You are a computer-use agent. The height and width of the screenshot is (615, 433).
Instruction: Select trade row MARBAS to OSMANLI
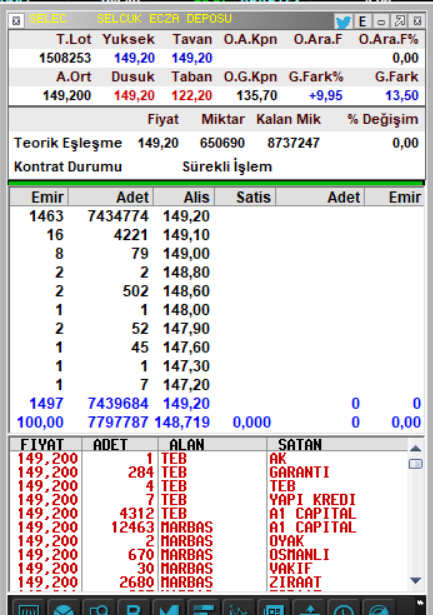(x=208, y=555)
